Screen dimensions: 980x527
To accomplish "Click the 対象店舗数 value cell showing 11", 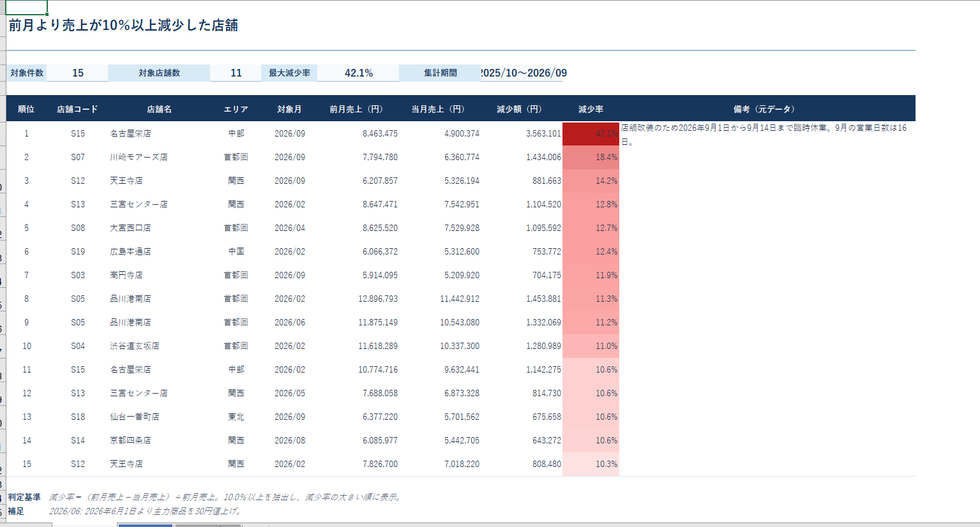I will pyautogui.click(x=236, y=73).
